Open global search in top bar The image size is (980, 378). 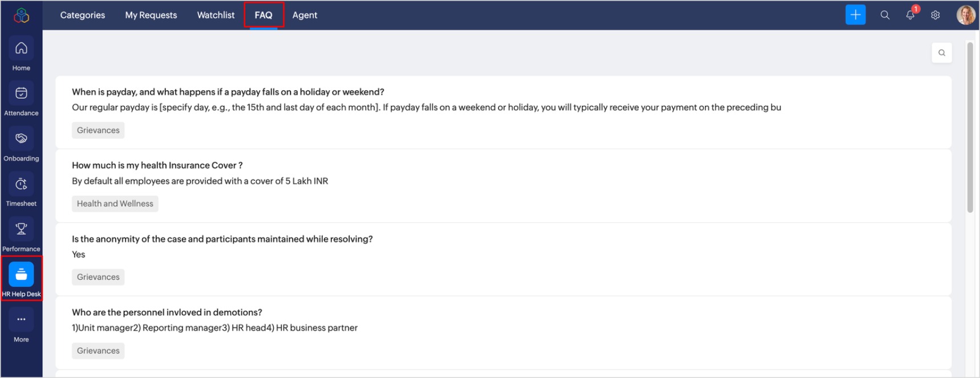[885, 15]
